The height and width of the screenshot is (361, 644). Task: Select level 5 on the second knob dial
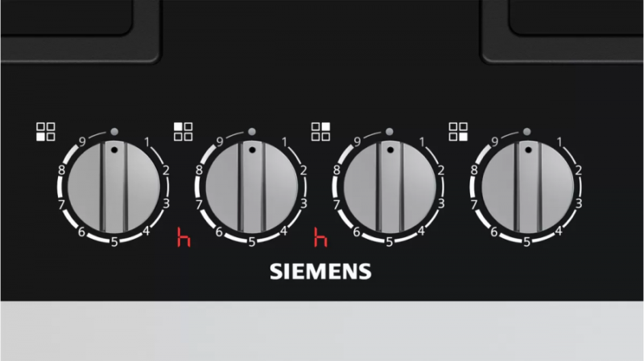click(x=252, y=242)
